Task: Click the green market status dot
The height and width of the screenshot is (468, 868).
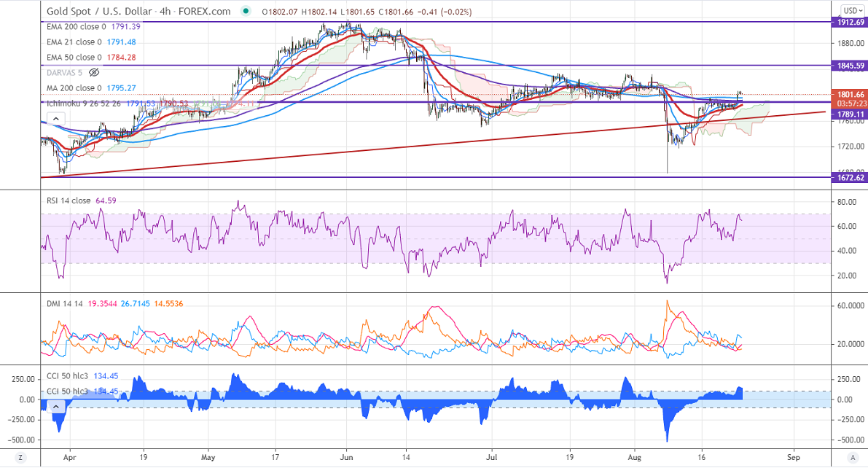Action: click(247, 12)
